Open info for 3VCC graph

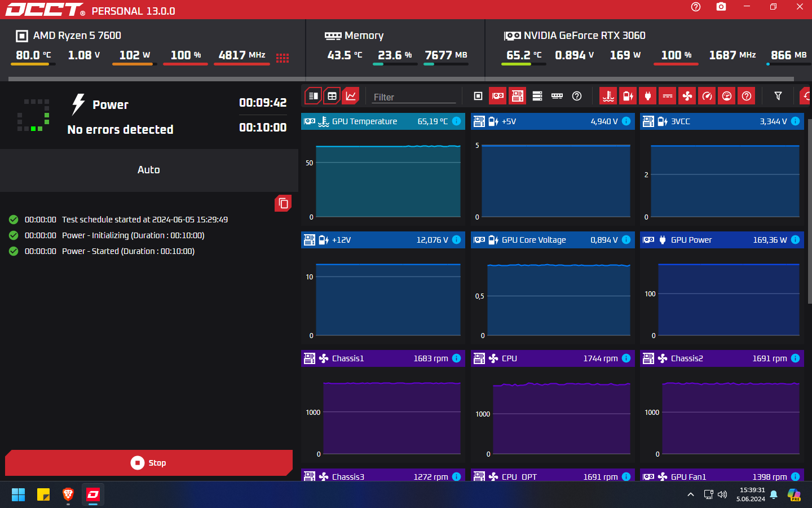pyautogui.click(x=795, y=121)
